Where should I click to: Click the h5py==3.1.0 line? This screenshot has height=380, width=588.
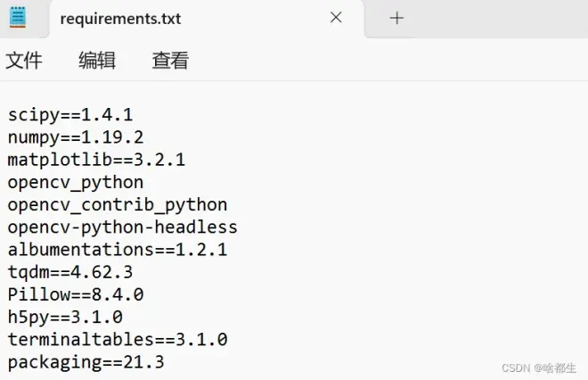pyautogui.click(x=65, y=317)
